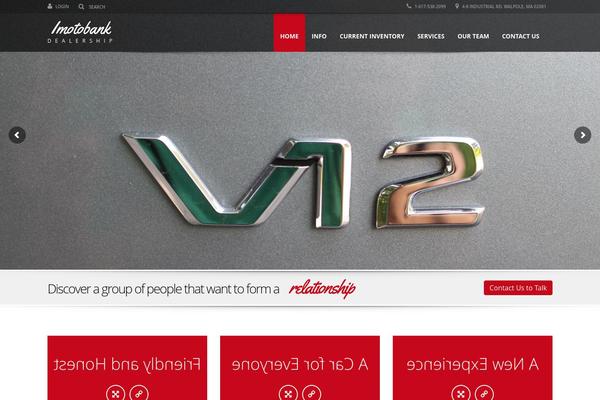Go to previous slide arrow
This screenshot has height=400, width=600.
17,135
